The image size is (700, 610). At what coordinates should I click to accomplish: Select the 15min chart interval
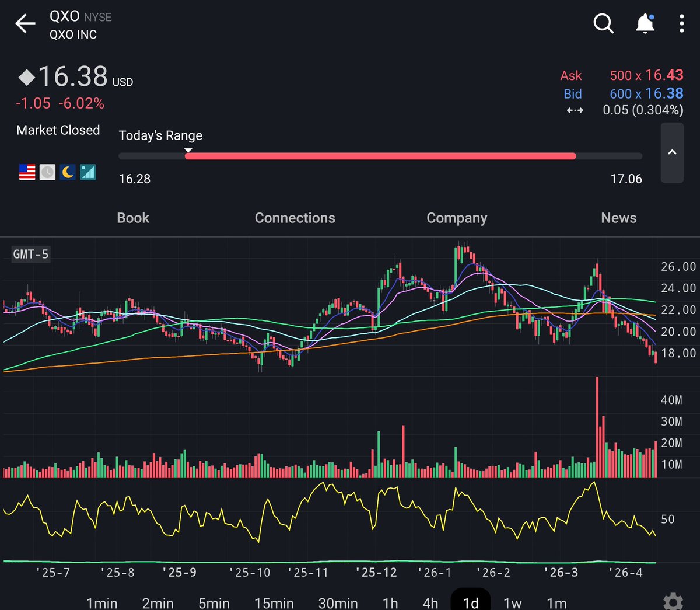click(x=274, y=602)
